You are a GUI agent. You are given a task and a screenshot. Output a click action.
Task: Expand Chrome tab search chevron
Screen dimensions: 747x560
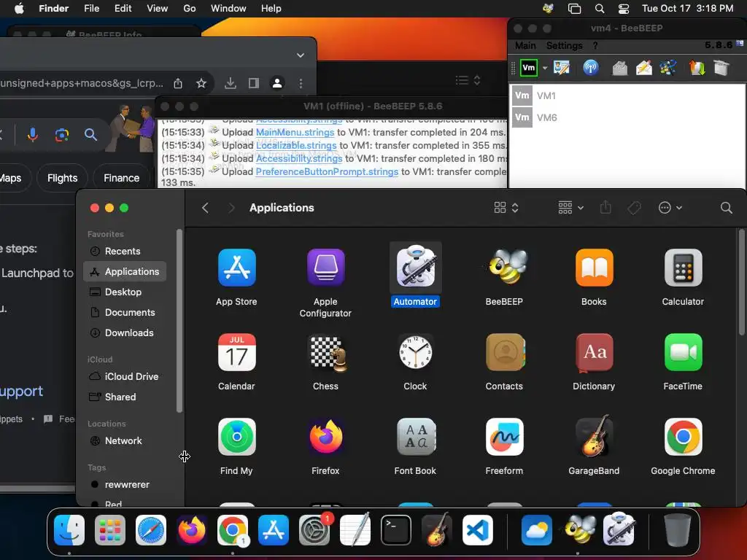click(300, 55)
